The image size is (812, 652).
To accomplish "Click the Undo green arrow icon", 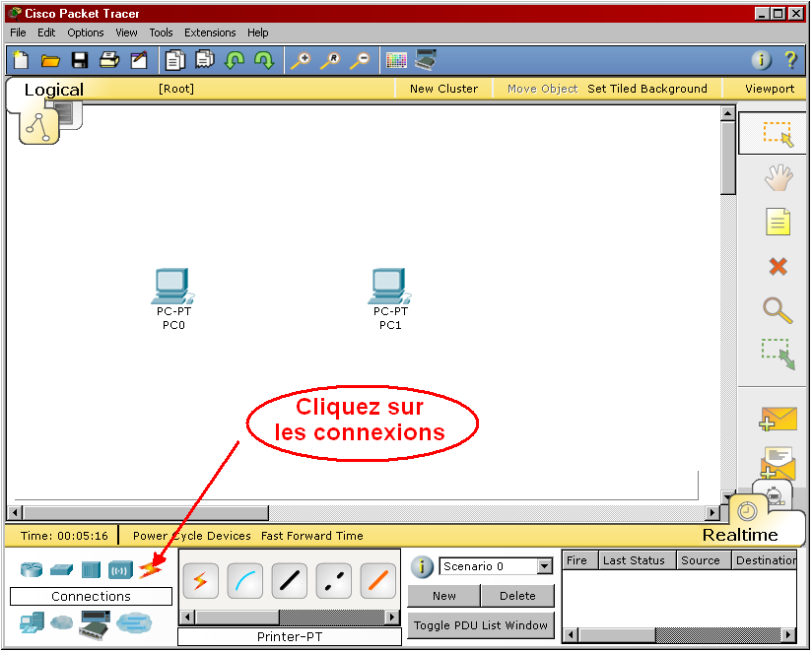I will (235, 60).
